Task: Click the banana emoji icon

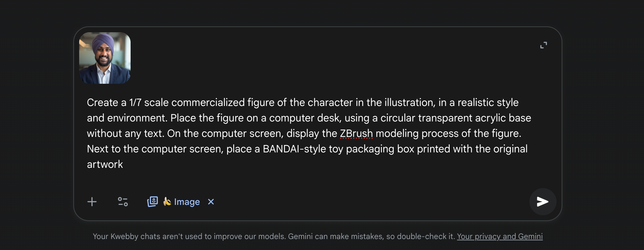Action: coord(167,202)
